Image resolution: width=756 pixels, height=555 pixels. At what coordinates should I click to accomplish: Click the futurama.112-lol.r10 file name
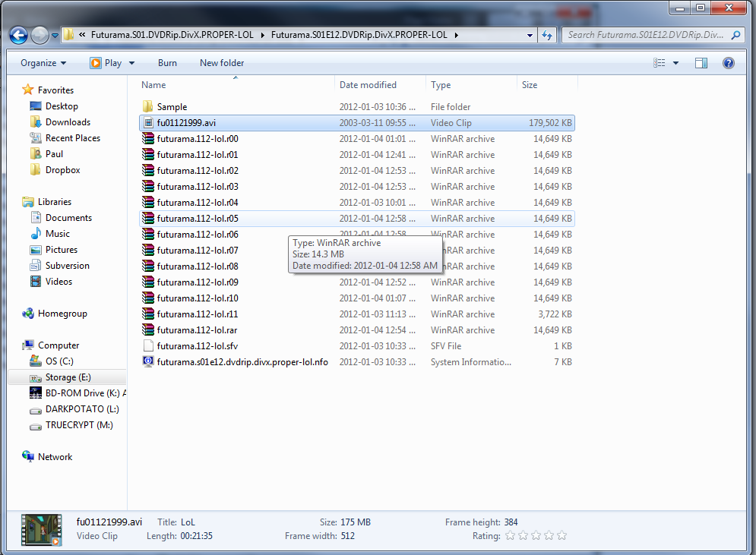point(198,298)
